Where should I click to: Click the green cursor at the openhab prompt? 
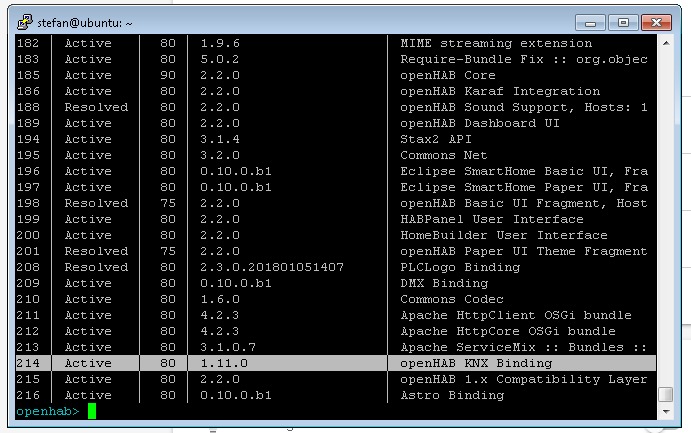click(x=91, y=411)
